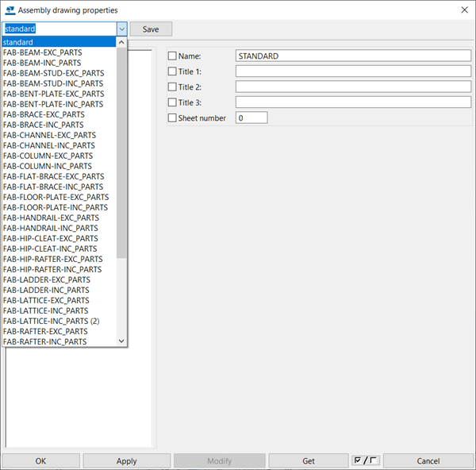The height and width of the screenshot is (470, 476).
Task: Collapse the settings file dropdown arrow
Action: 121,29
